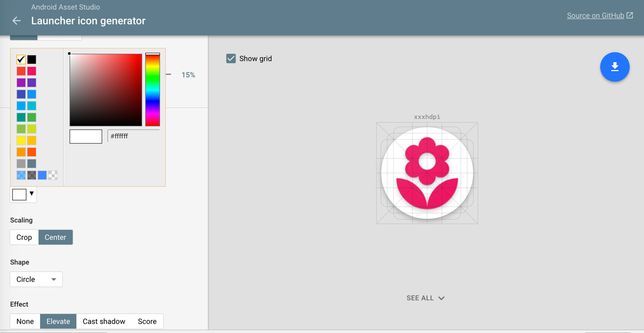
Task: Close the white color picker dropdown
Action: [23, 194]
